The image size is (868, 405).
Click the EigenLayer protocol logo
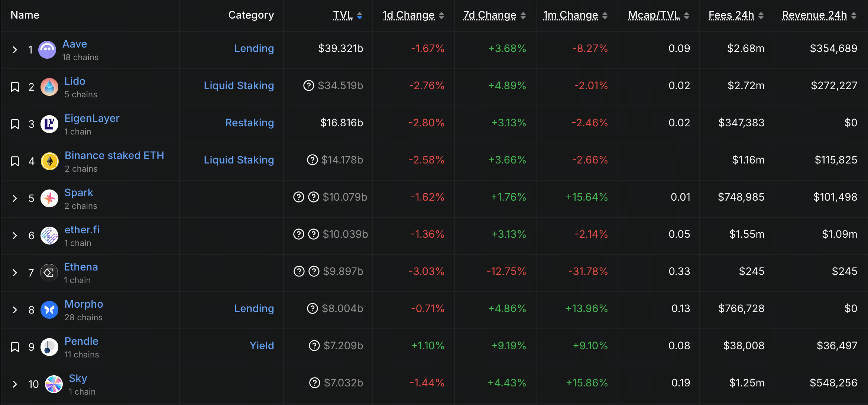tap(49, 124)
